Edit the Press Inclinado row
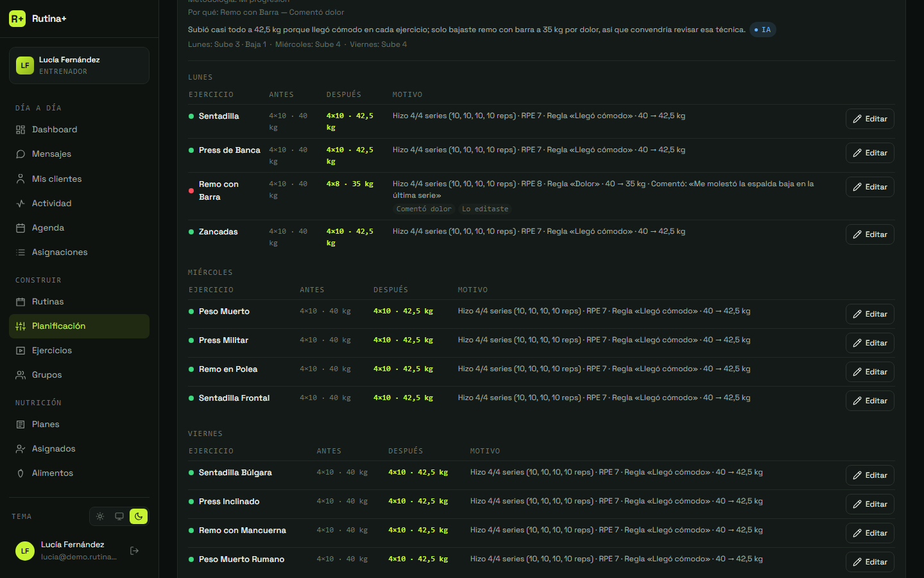 tap(869, 504)
